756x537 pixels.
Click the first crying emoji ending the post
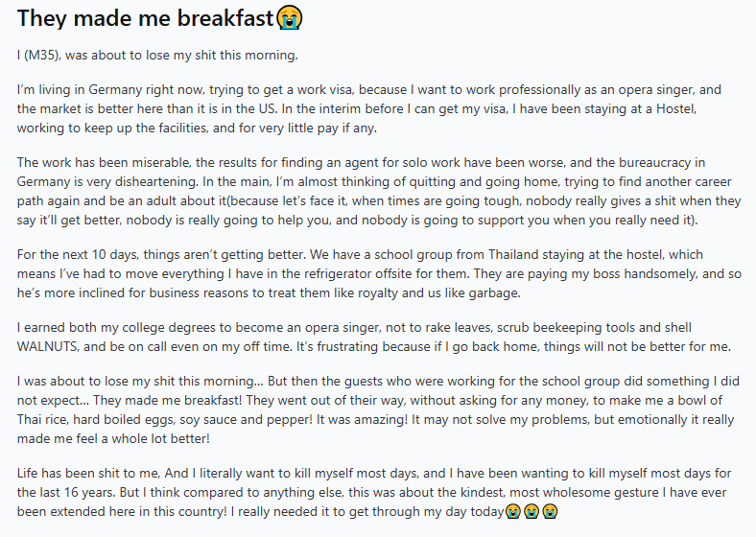coord(513,511)
